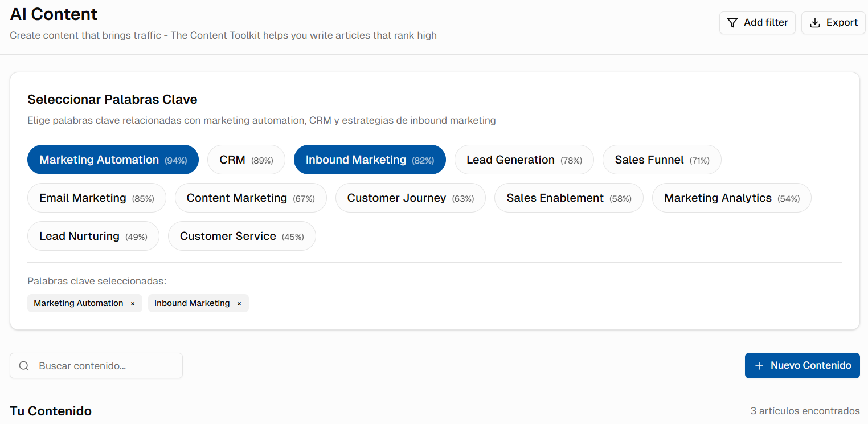
Task: Choose the Content Marketing keyword
Action: [251, 198]
